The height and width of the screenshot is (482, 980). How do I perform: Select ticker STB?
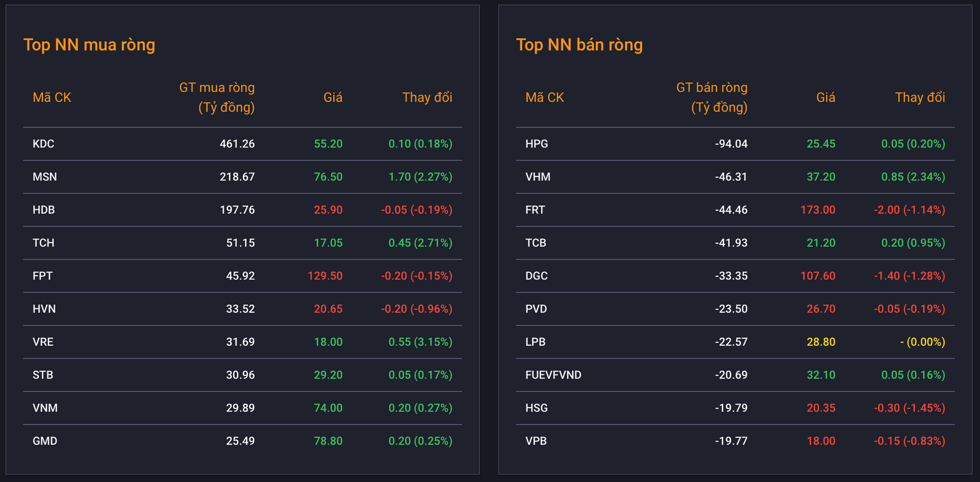coord(43,375)
